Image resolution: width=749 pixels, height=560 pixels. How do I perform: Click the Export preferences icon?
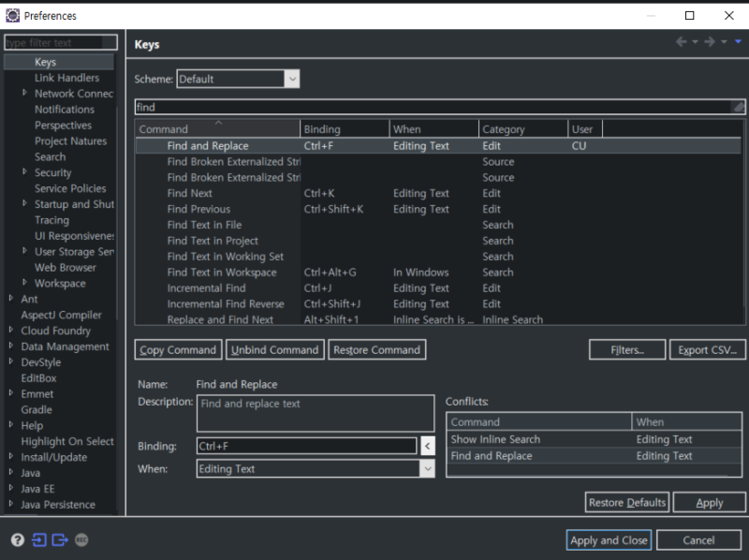(60, 539)
